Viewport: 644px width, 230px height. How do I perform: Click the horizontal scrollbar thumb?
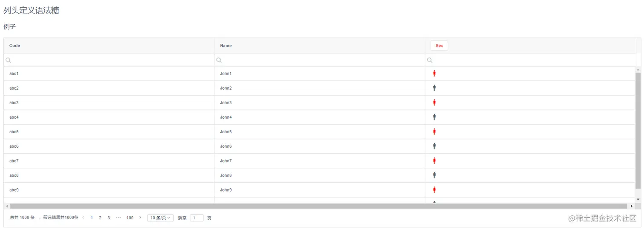click(x=319, y=206)
